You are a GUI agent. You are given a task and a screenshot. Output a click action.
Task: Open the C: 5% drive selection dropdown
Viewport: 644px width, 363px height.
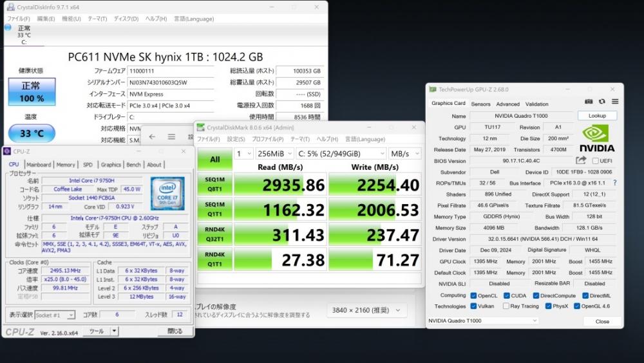click(x=341, y=154)
